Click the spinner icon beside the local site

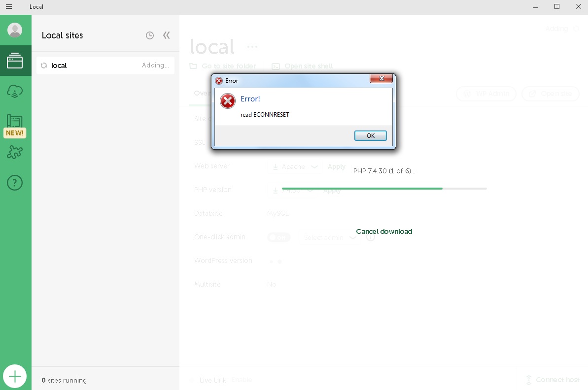44,65
